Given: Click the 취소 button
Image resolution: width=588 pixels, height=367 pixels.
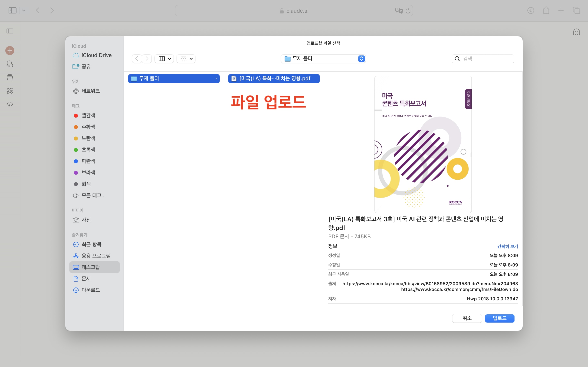Looking at the screenshot, I should pos(467,318).
